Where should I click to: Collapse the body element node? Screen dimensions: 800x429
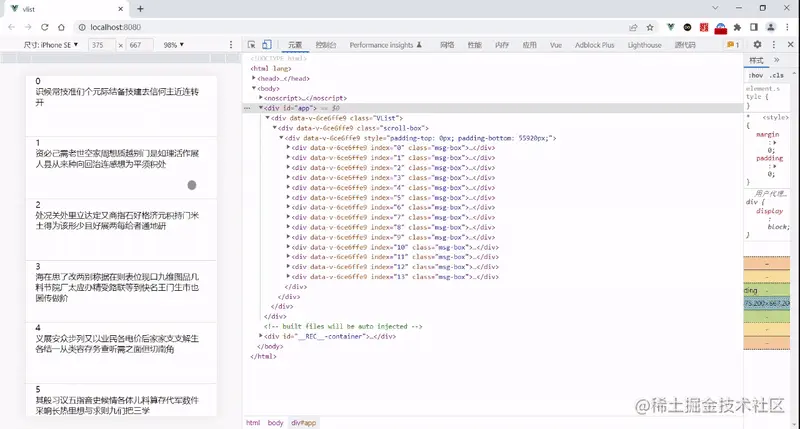[x=254, y=88]
